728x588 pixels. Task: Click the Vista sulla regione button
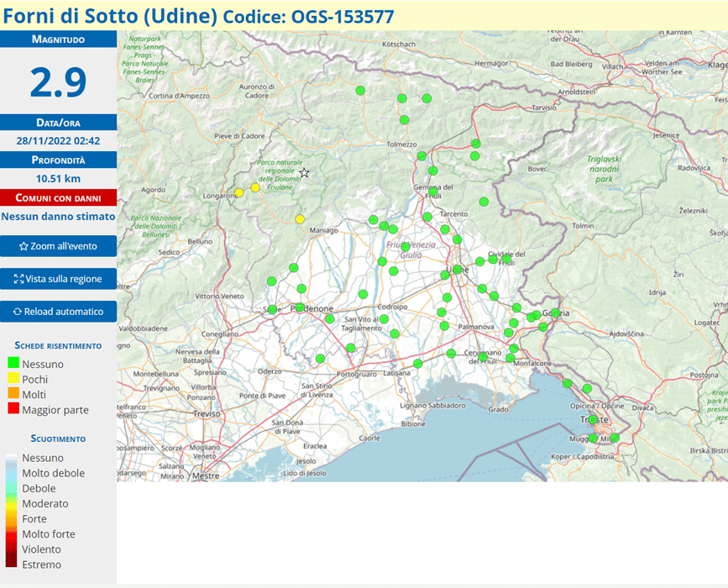tap(58, 279)
